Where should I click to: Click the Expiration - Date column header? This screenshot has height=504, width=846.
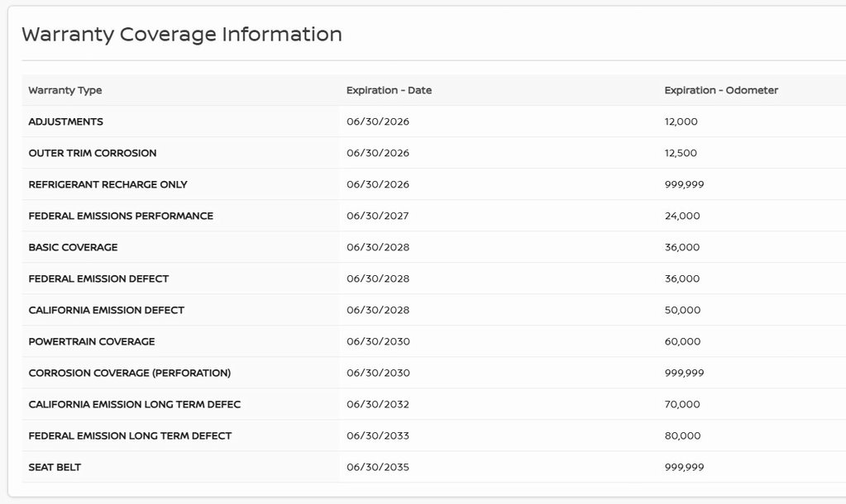coord(389,90)
